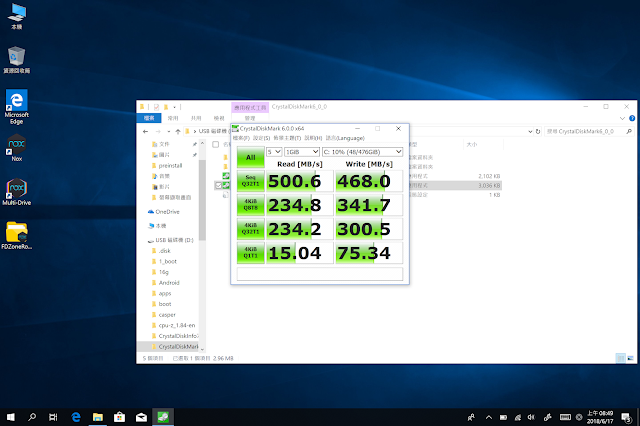Click the Seq read result 500.6
Viewport: 640px width, 426px height.
coord(299,181)
